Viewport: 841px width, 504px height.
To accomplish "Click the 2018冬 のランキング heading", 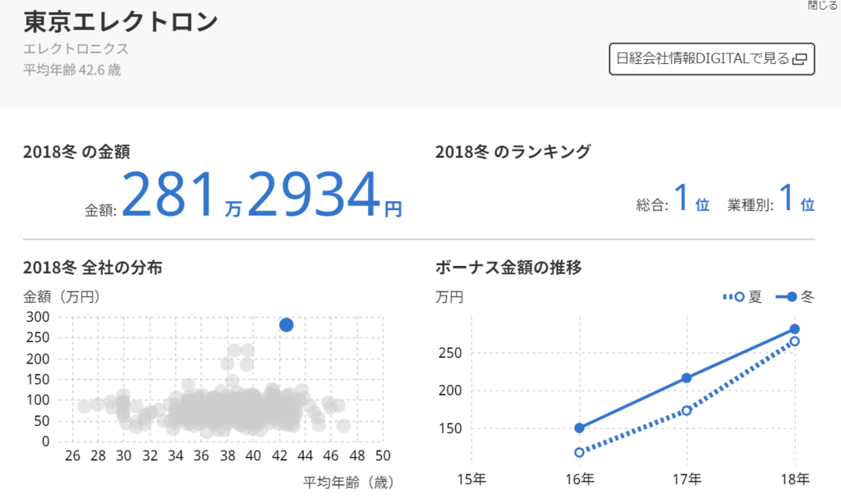I will 512,152.
